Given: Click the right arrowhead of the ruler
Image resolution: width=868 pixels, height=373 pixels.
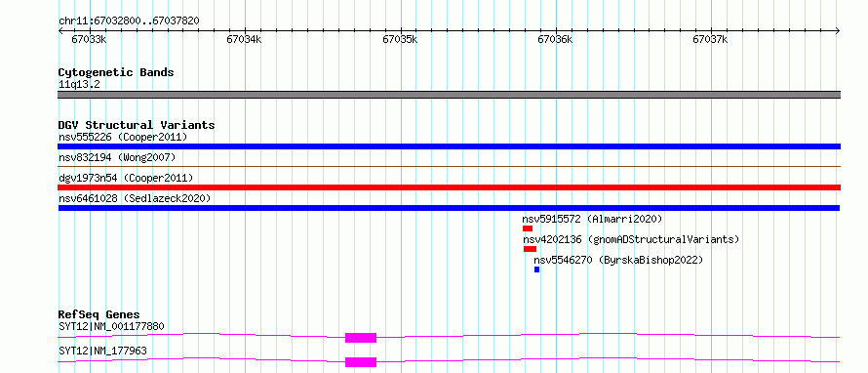Looking at the screenshot, I should tap(838, 30).
